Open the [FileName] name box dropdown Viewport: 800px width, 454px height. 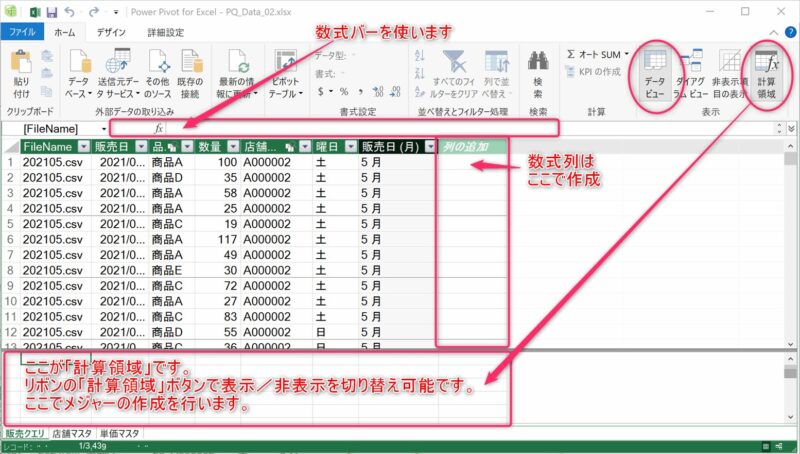point(104,129)
